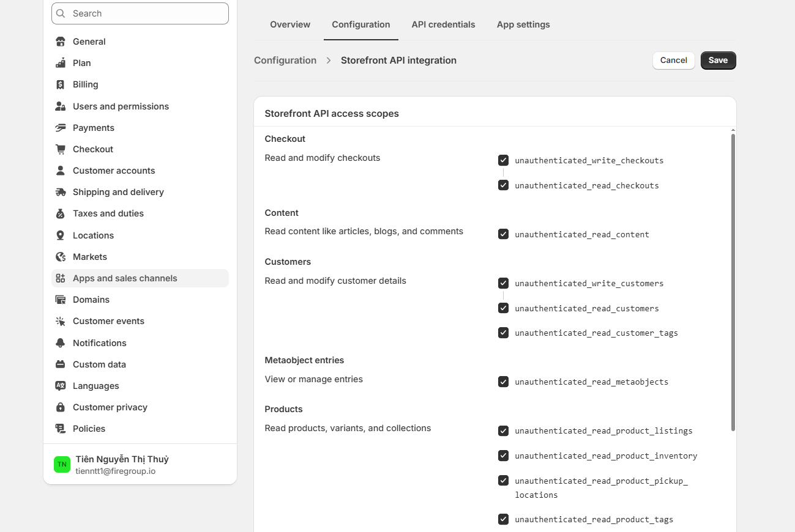
Task: Toggle unauthenticated_read_customers checkbox
Action: [x=503, y=308]
